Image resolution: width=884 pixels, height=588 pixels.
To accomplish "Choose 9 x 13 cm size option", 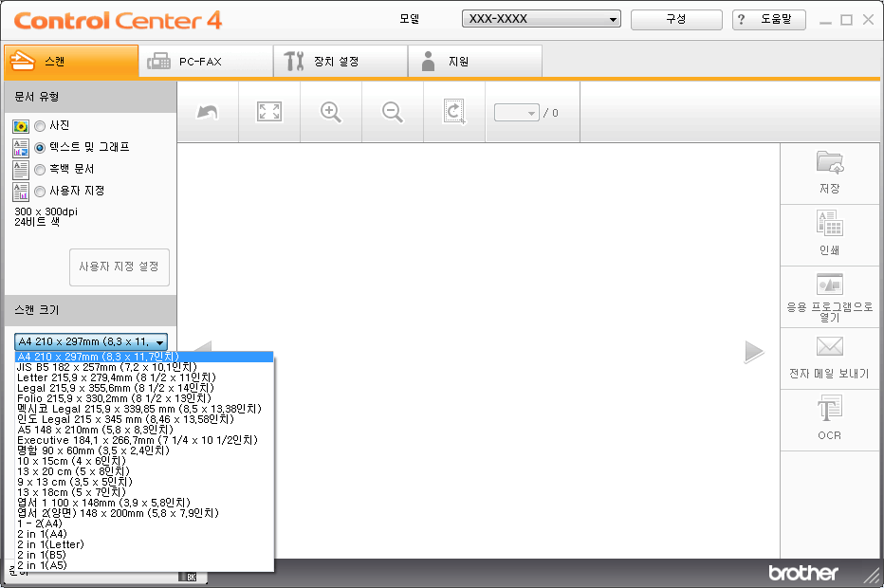I will coord(144,482).
